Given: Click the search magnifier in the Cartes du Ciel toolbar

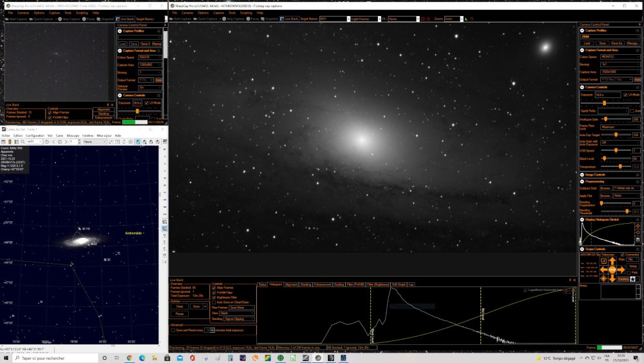Looking at the screenshot, I should [23, 142].
